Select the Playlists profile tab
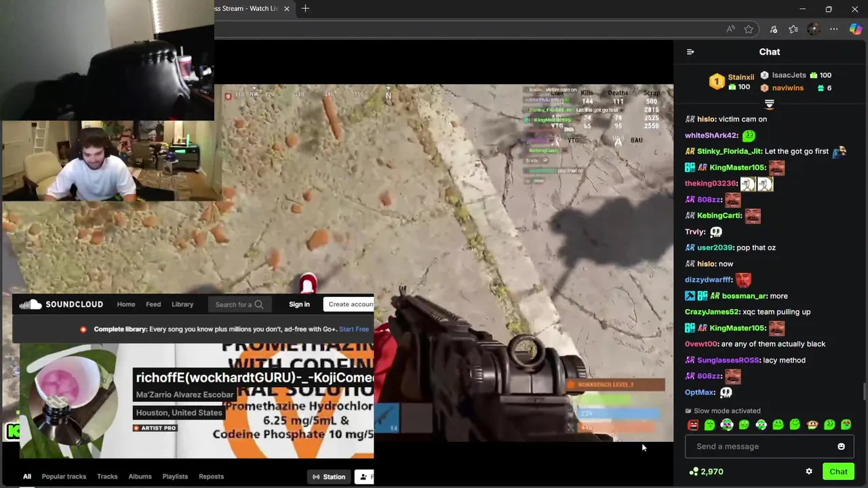Viewport: 868px width, 488px height. coord(175,476)
